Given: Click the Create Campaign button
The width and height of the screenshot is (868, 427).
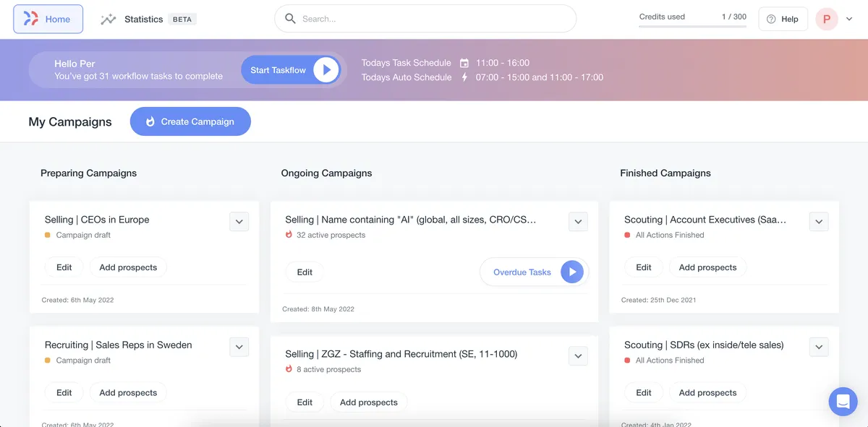Looking at the screenshot, I should (x=190, y=121).
